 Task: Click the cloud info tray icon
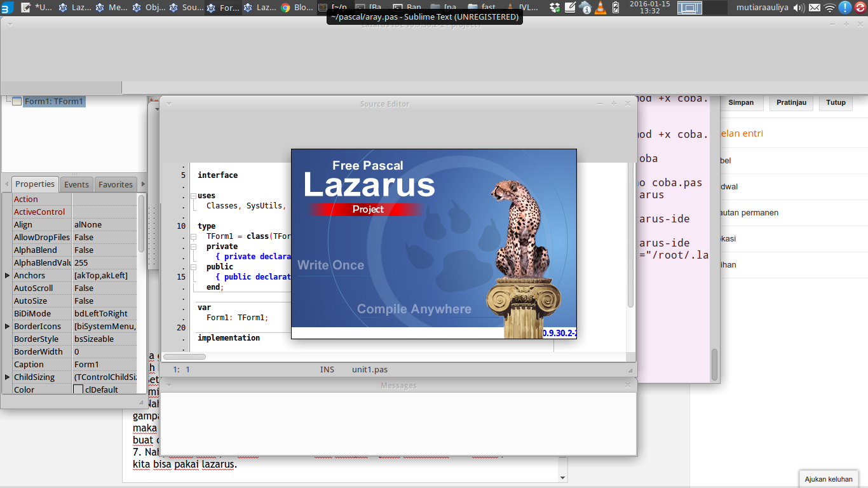(x=585, y=8)
